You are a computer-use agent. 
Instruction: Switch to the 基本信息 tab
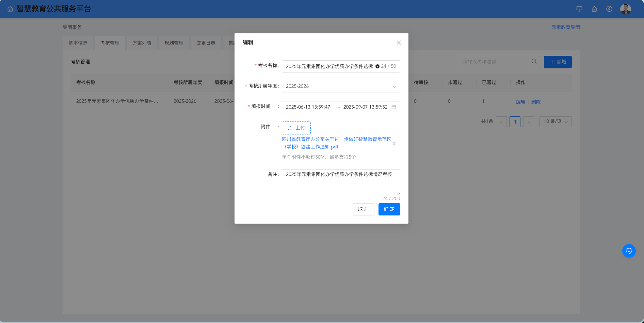pos(78,43)
